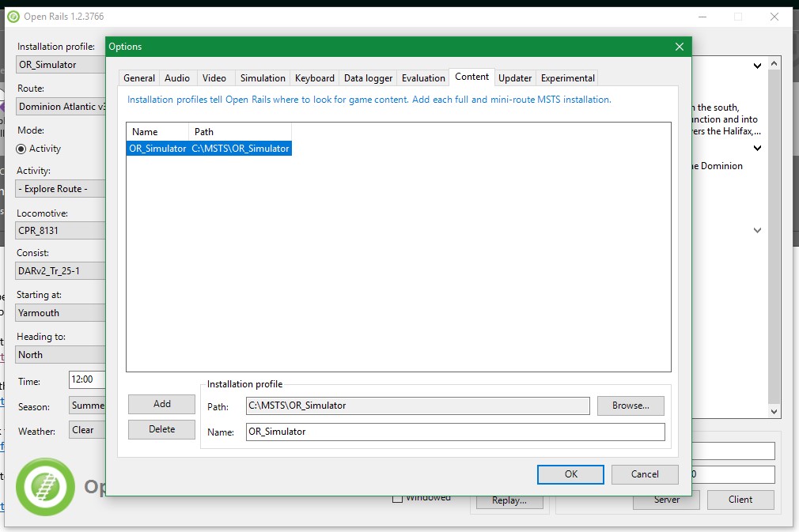This screenshot has width=799, height=532.
Task: Confirm options with OK button
Action: pyautogui.click(x=571, y=474)
